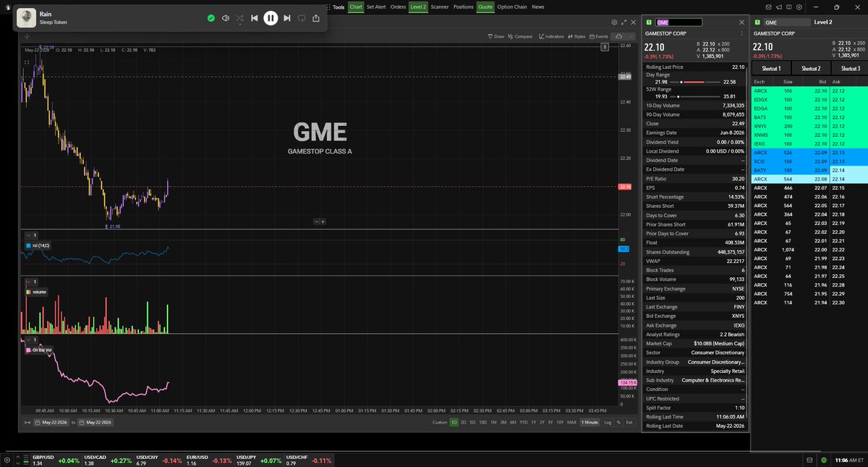Viewport: 868px width, 467px height.
Task: Open the Scanner tab
Action: 440,7
